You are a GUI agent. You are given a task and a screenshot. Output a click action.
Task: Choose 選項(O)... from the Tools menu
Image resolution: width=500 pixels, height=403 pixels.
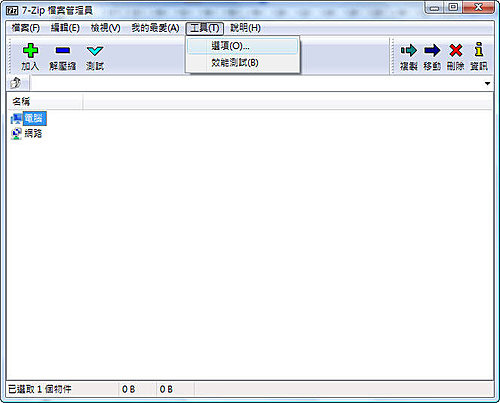tap(242, 46)
